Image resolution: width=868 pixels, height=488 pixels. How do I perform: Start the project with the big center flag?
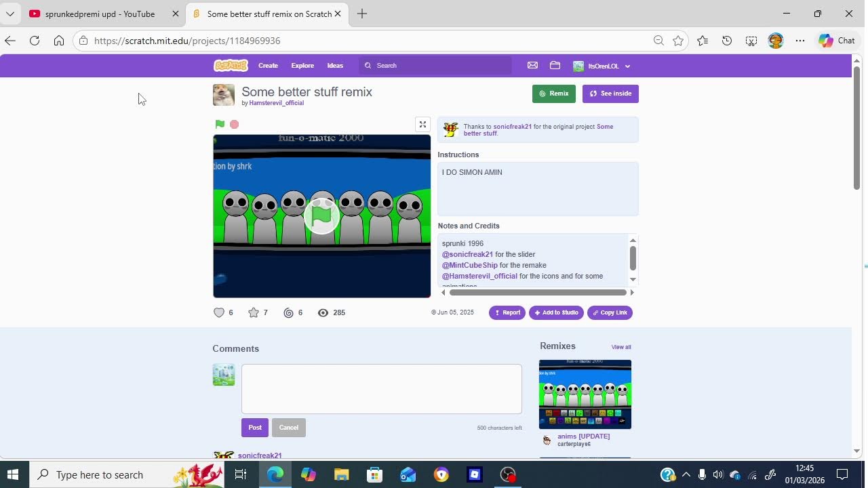(x=321, y=216)
